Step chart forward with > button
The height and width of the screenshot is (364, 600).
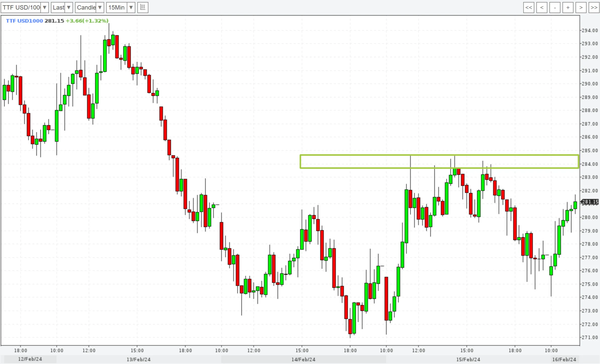[581, 7]
